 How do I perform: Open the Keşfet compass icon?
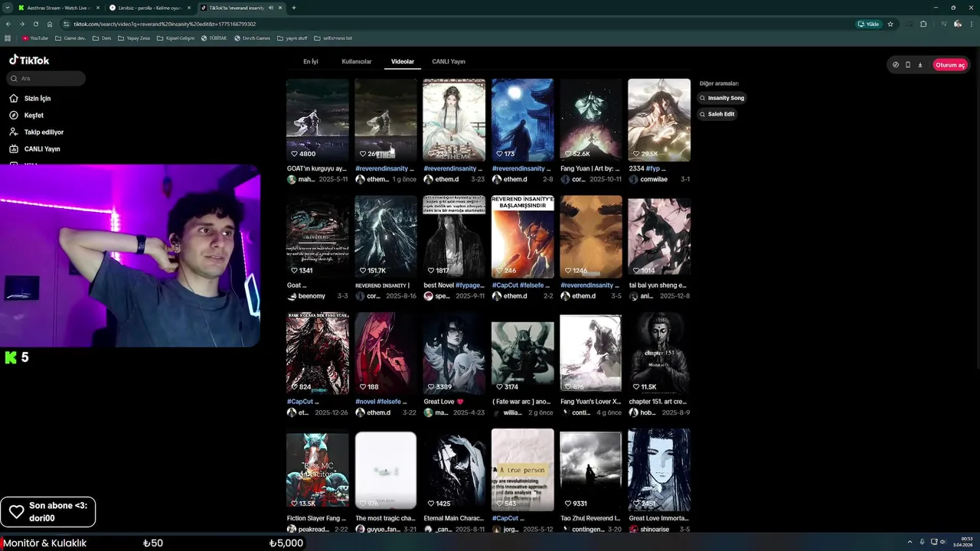pos(14,116)
